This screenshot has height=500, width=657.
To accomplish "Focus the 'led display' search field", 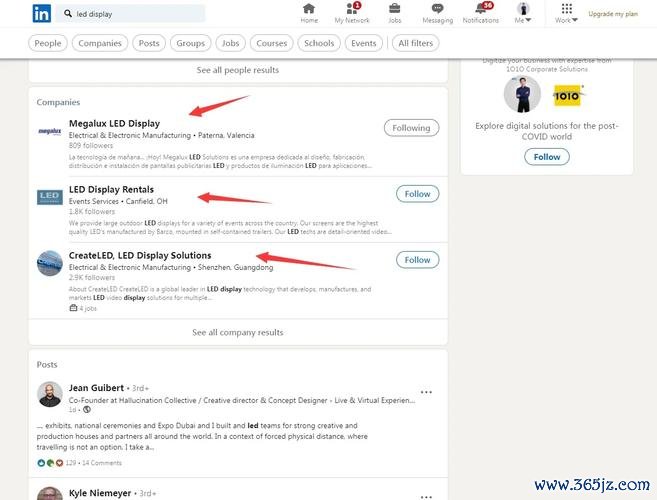I will (x=131, y=13).
